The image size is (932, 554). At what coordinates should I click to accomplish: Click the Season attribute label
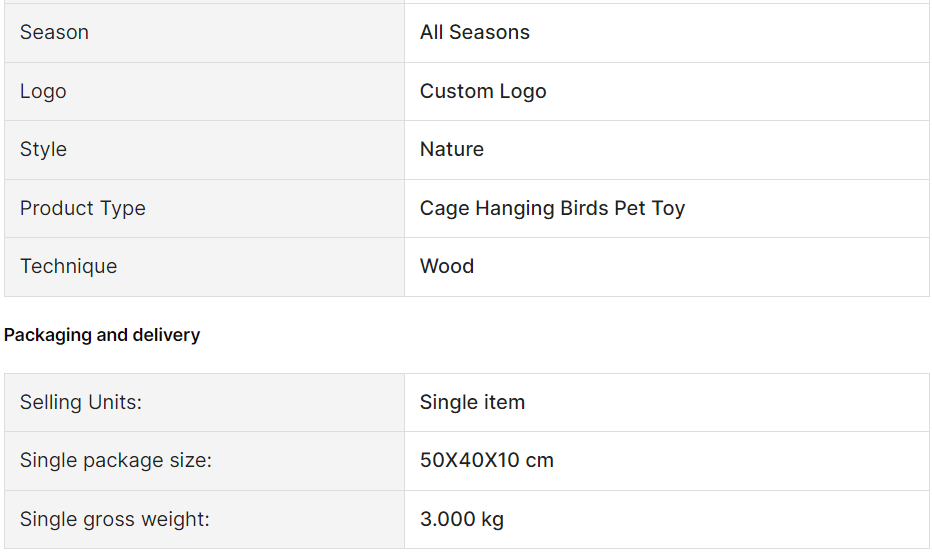coord(54,32)
